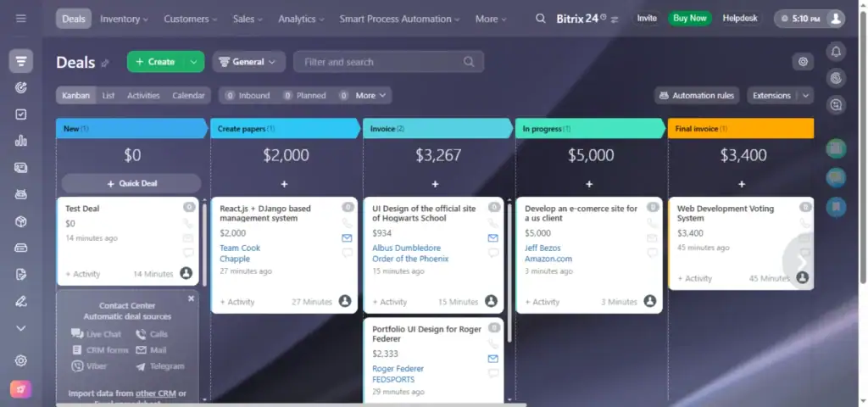This screenshot has width=868, height=407.
Task: Expand more sidebar items chevron
Action: tap(21, 328)
